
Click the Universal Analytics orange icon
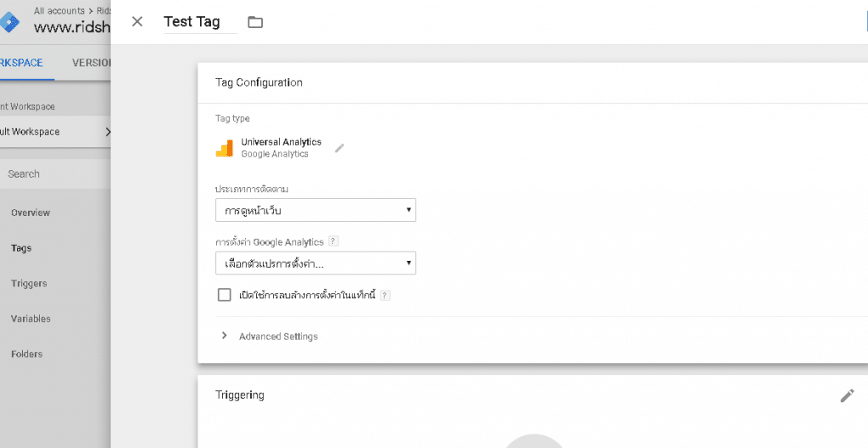point(224,148)
